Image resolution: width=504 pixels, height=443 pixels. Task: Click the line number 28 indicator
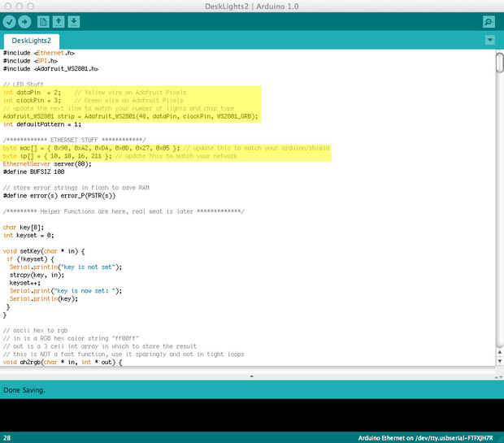tap(7, 438)
